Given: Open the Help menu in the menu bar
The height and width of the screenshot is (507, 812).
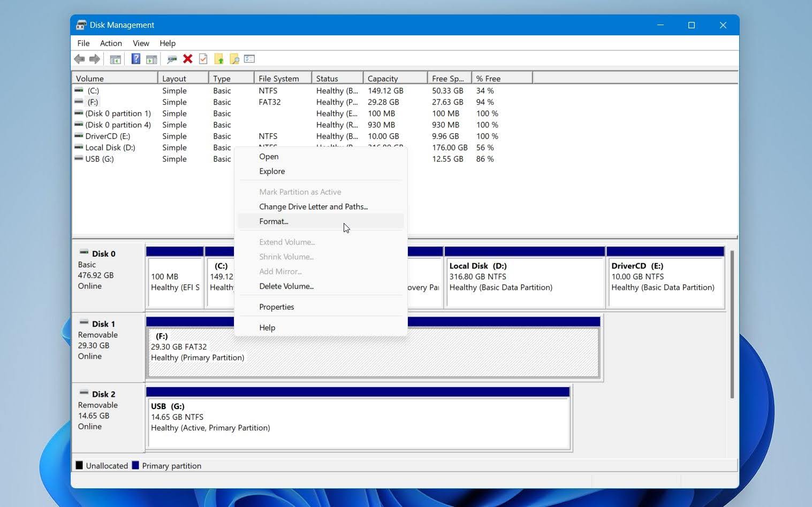Looking at the screenshot, I should 168,43.
